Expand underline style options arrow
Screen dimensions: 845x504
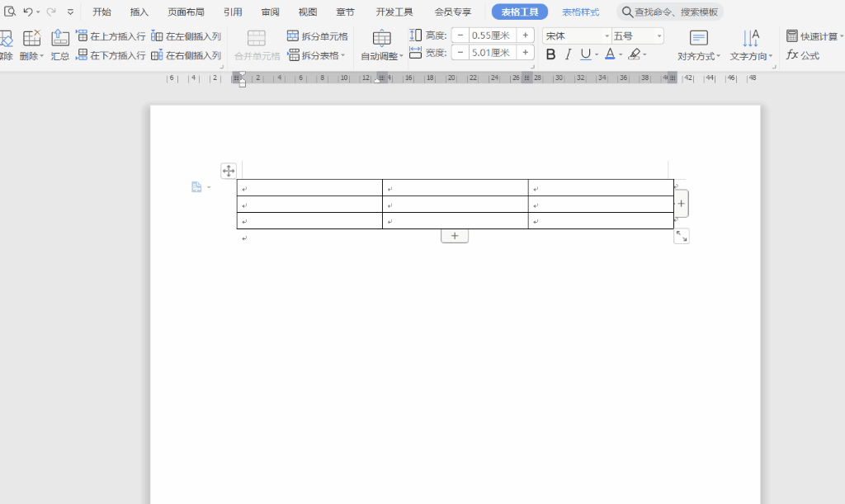click(597, 55)
